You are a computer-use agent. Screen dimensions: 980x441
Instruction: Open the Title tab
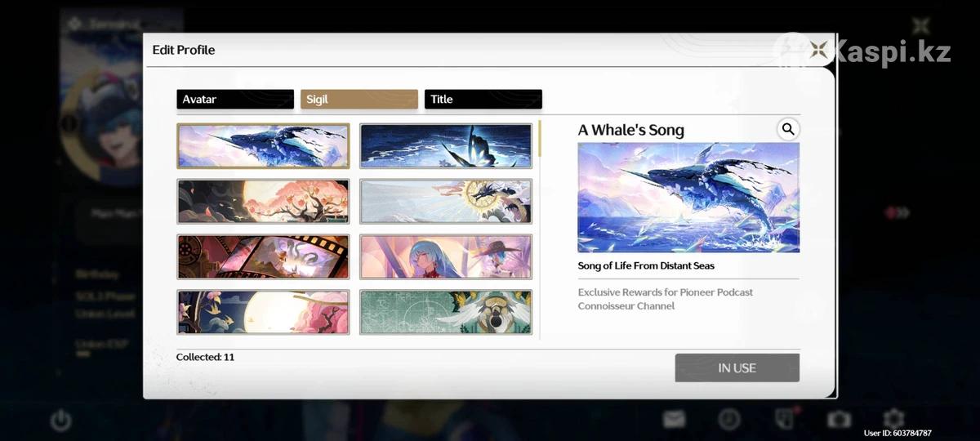483,100
